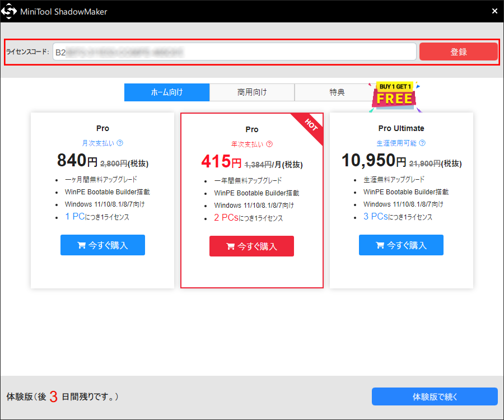Click the ライセンスコード input field
The height and width of the screenshot is (420, 504).
tap(234, 52)
